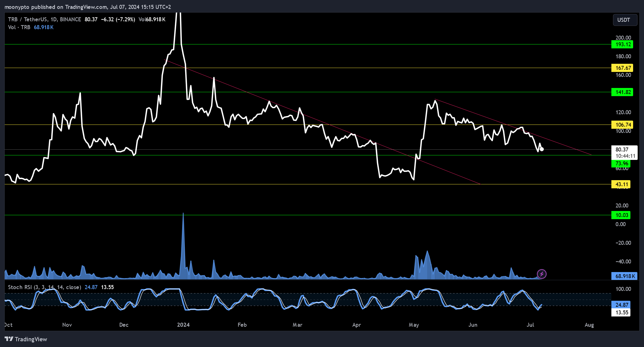Click the Nov date axis label
Image resolution: width=644 pixels, height=347 pixels.
point(67,325)
